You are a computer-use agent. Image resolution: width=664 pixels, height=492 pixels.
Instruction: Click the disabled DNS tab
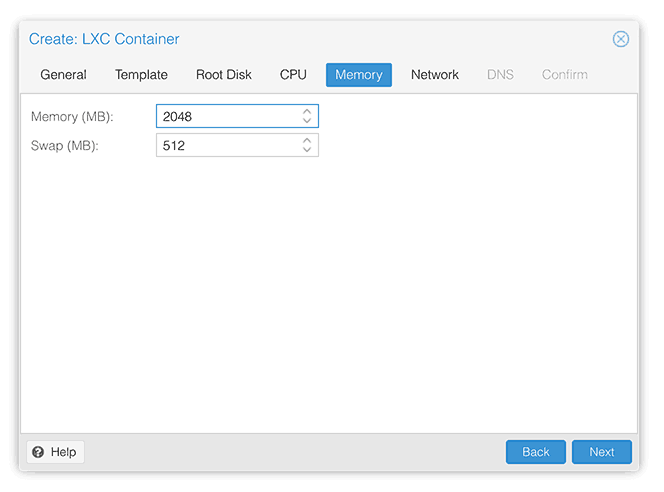[x=500, y=75]
